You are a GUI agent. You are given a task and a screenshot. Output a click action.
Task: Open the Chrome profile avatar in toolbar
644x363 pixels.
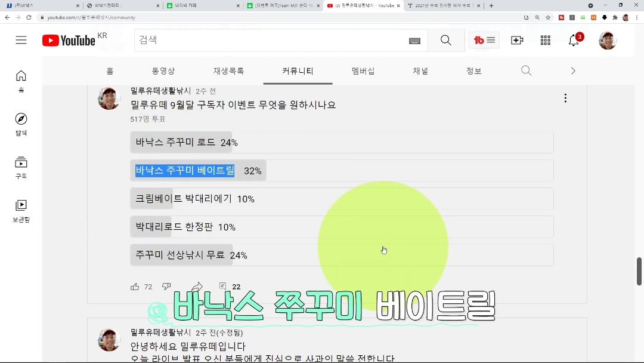(x=626, y=17)
